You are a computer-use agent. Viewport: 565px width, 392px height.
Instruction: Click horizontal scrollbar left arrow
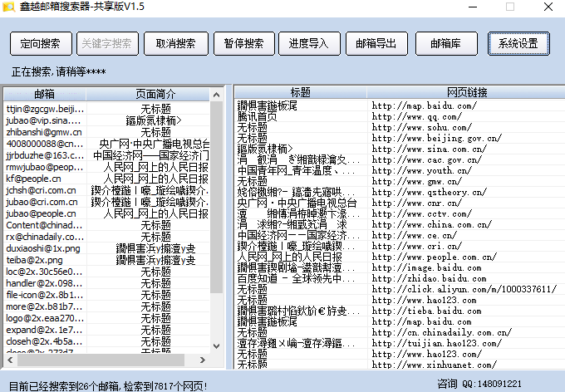coord(10,360)
